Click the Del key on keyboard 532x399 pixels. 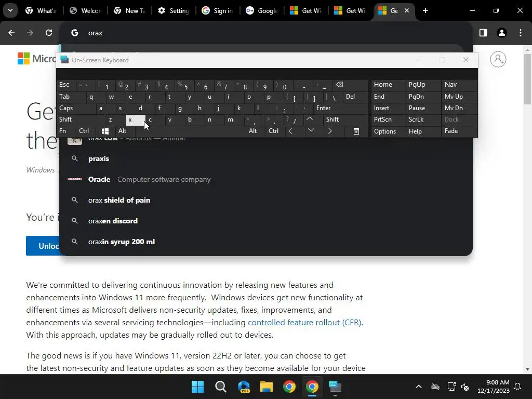tap(355, 97)
